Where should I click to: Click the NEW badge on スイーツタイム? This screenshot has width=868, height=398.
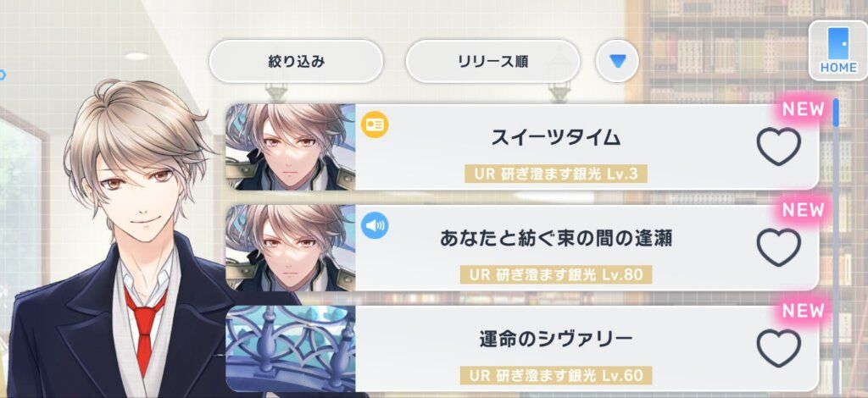(804, 109)
